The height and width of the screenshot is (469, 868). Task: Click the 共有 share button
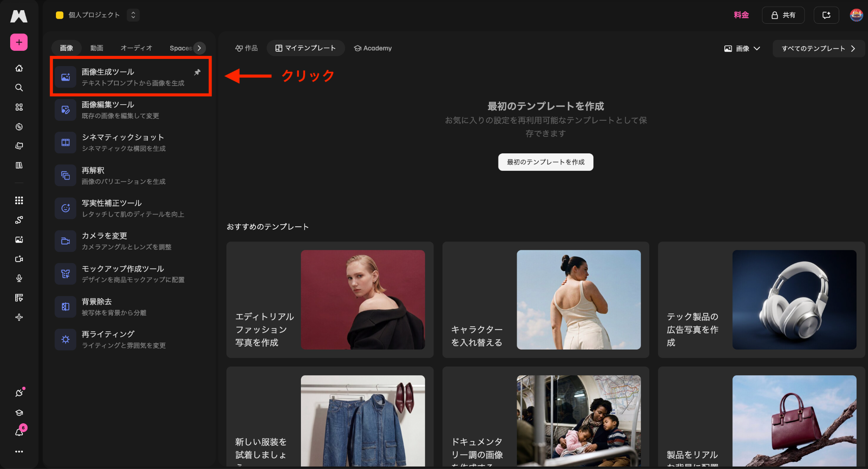pos(783,15)
